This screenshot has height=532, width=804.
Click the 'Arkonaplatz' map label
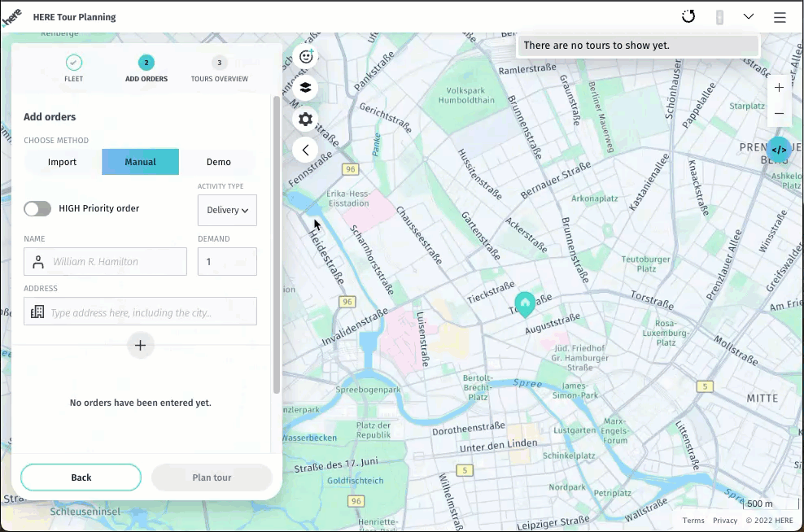[x=595, y=198]
